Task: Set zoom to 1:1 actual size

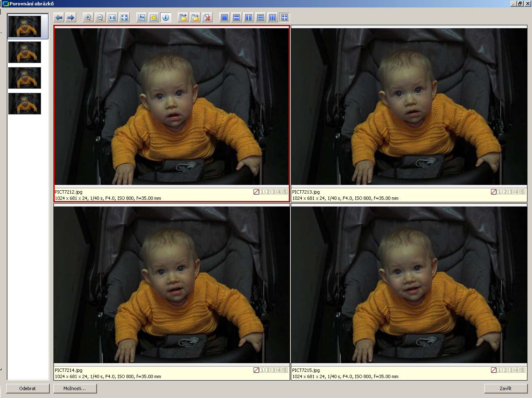Action: pyautogui.click(x=112, y=17)
